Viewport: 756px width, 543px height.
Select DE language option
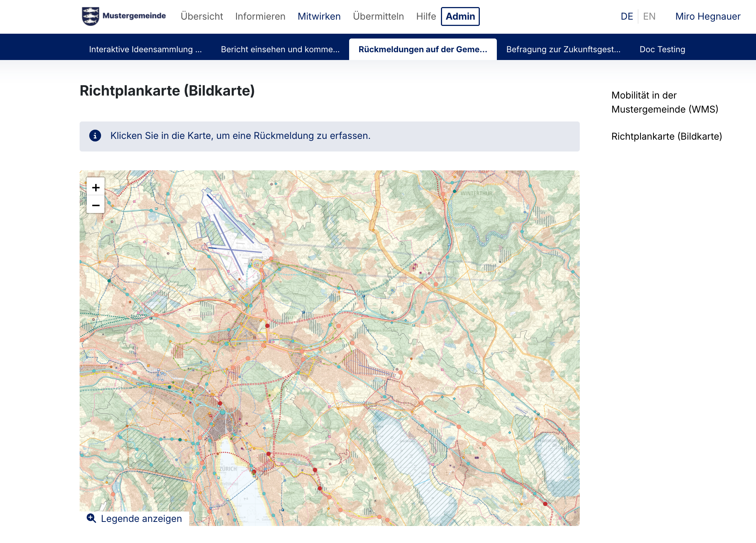(627, 16)
